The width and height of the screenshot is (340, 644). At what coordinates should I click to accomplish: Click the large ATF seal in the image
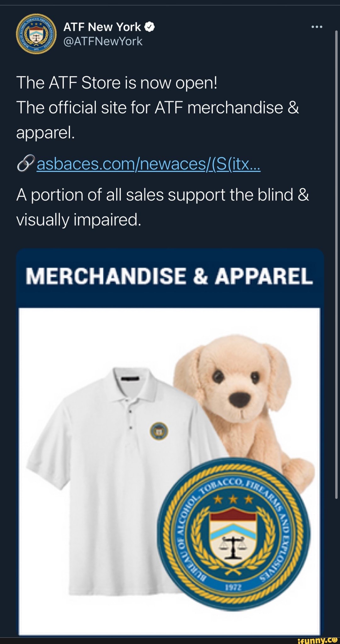(x=234, y=534)
